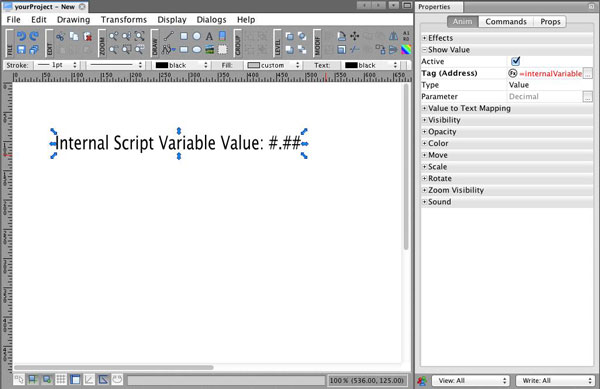Select the text tool A icon
Screen dimensions: 600x389
pos(209,36)
